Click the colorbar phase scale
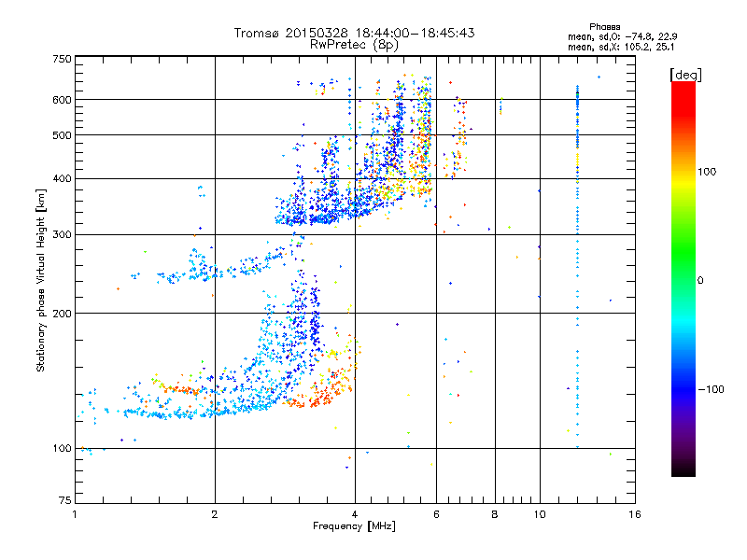The image size is (747, 560). pos(684,279)
